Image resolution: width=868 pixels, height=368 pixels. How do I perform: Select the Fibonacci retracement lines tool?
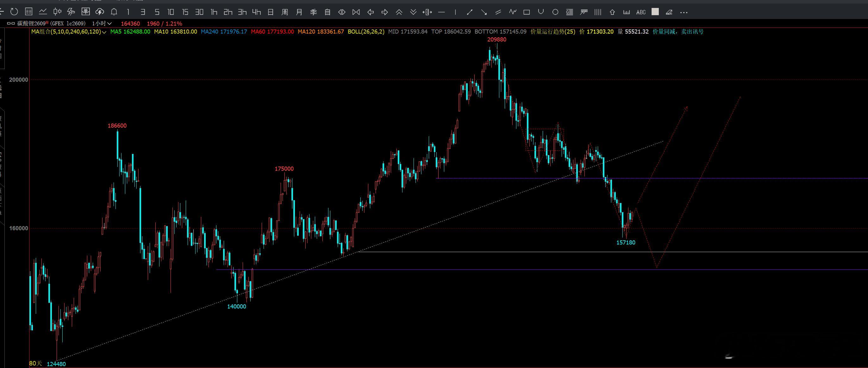pyautogui.click(x=570, y=12)
